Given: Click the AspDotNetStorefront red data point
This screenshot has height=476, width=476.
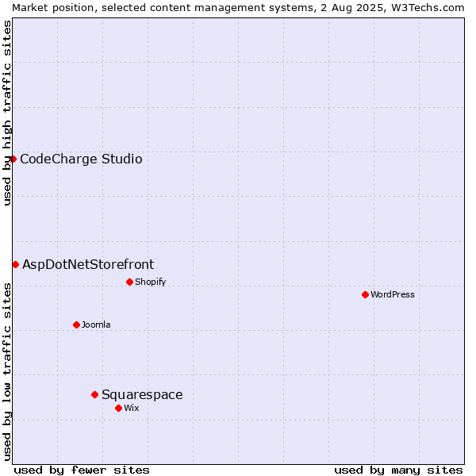Looking at the screenshot, I should [x=16, y=265].
